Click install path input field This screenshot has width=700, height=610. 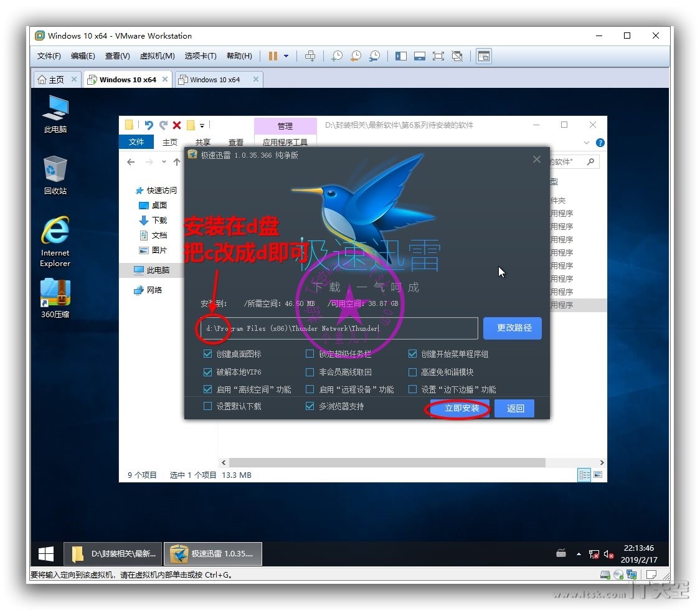339,328
